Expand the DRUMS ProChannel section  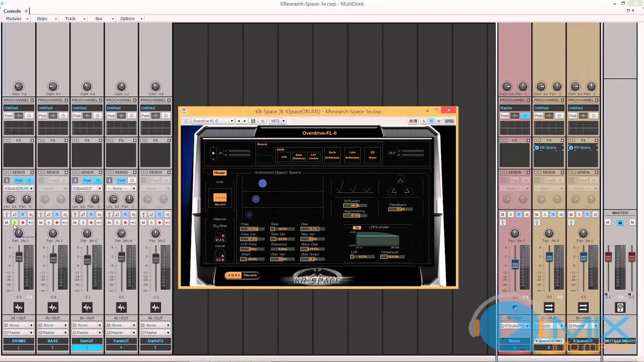point(32,100)
